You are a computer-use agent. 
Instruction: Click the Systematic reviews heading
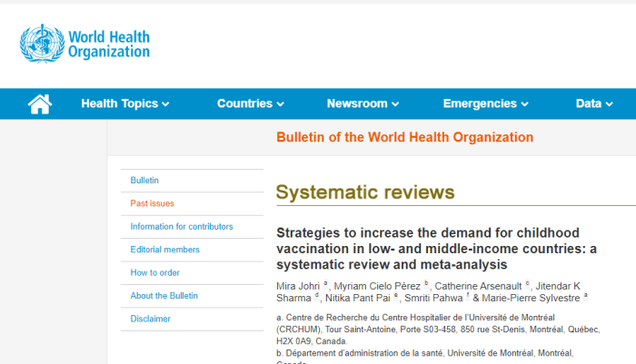point(365,192)
